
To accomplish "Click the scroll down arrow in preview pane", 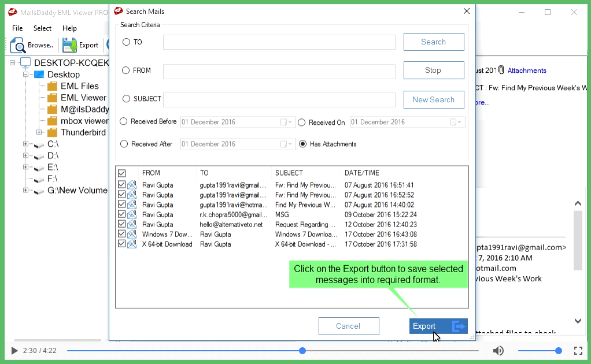I will coord(578,321).
